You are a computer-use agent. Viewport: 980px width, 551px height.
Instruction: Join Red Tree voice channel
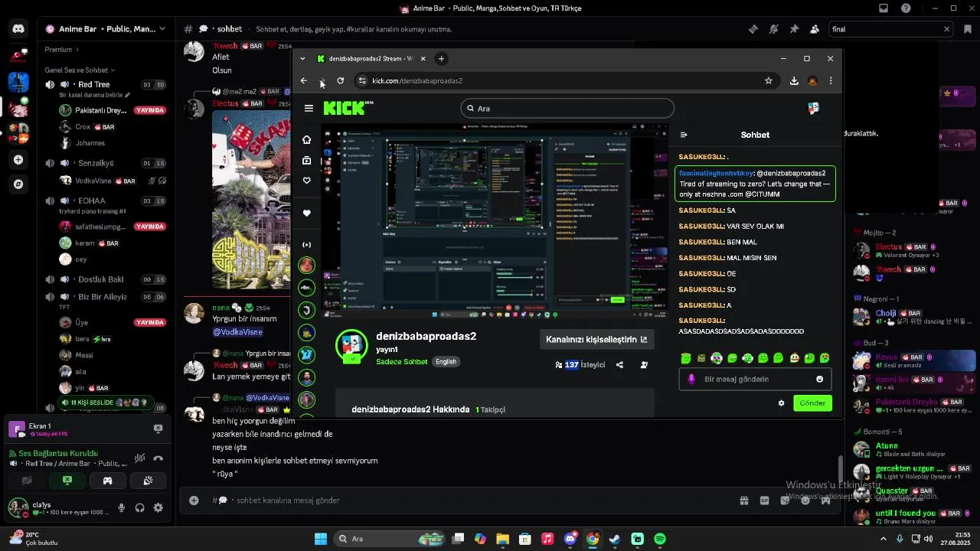point(106,85)
